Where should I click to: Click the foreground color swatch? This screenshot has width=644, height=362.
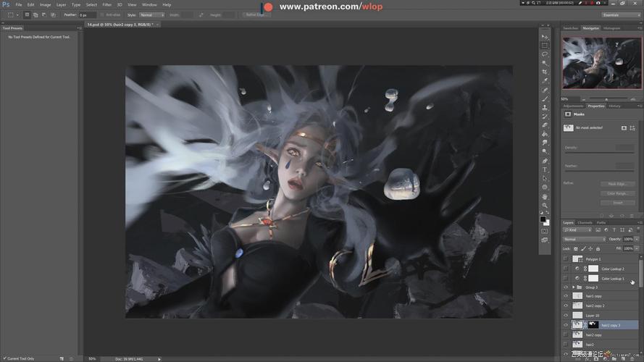tap(543, 219)
